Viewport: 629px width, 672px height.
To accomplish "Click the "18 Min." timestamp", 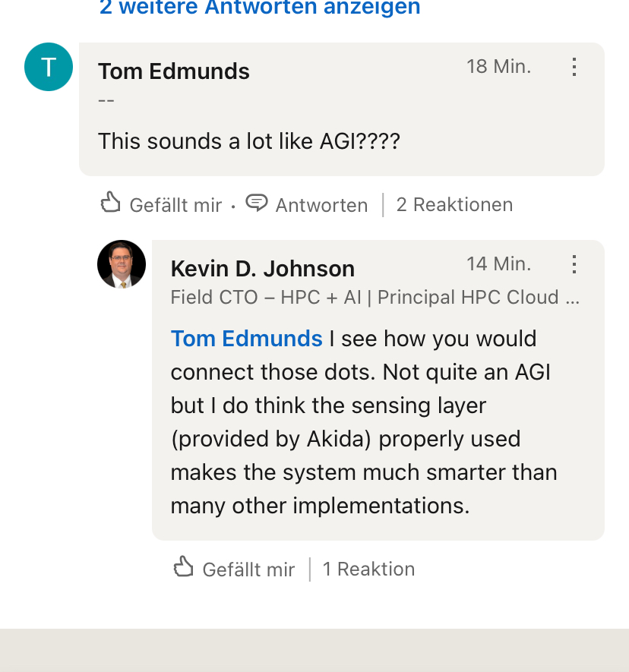I will 499,67.
